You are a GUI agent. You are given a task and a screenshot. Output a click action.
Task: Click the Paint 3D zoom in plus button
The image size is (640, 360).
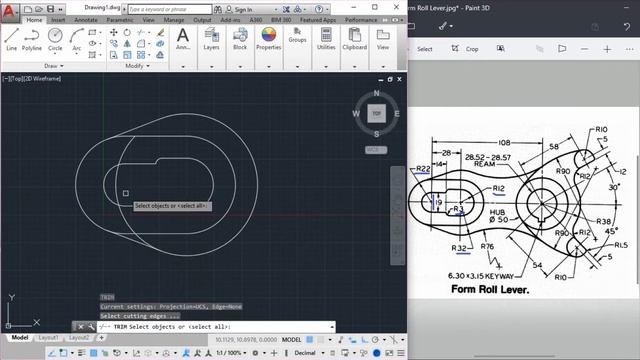(x=607, y=49)
